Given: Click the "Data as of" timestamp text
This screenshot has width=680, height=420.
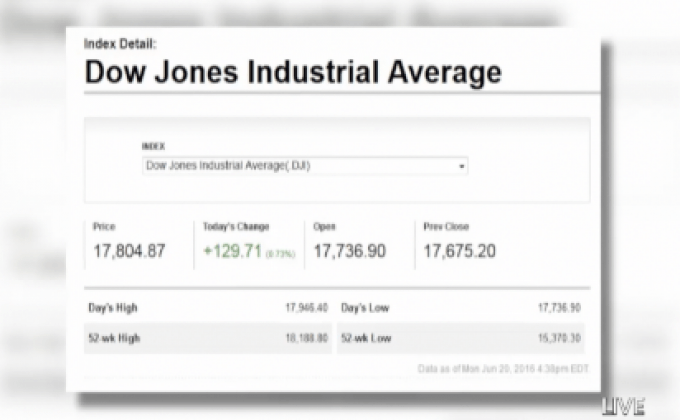Looking at the screenshot, I should point(503,369).
